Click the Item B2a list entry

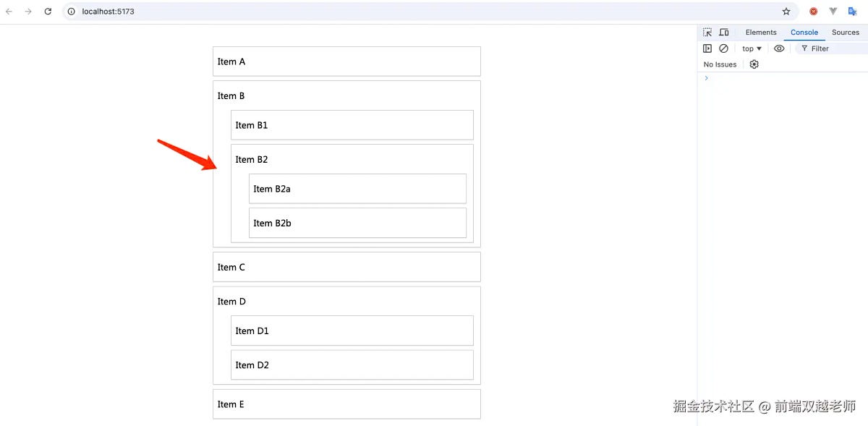pyautogui.click(x=357, y=188)
